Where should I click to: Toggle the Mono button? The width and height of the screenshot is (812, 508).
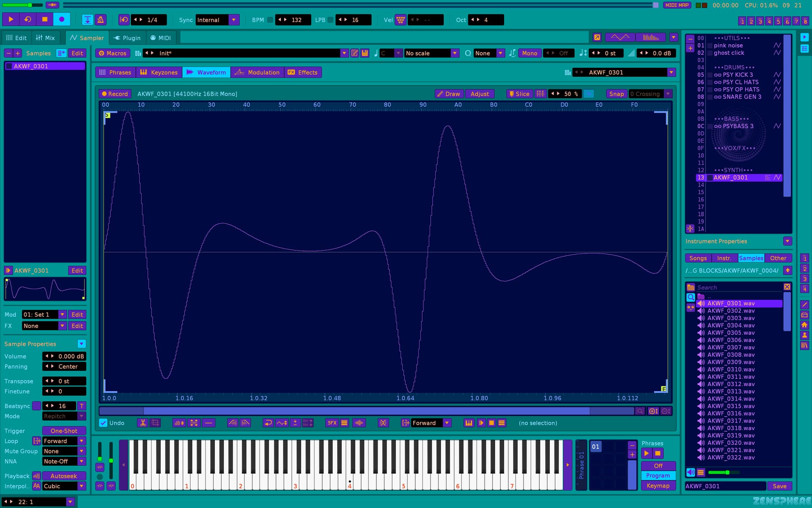tap(529, 53)
